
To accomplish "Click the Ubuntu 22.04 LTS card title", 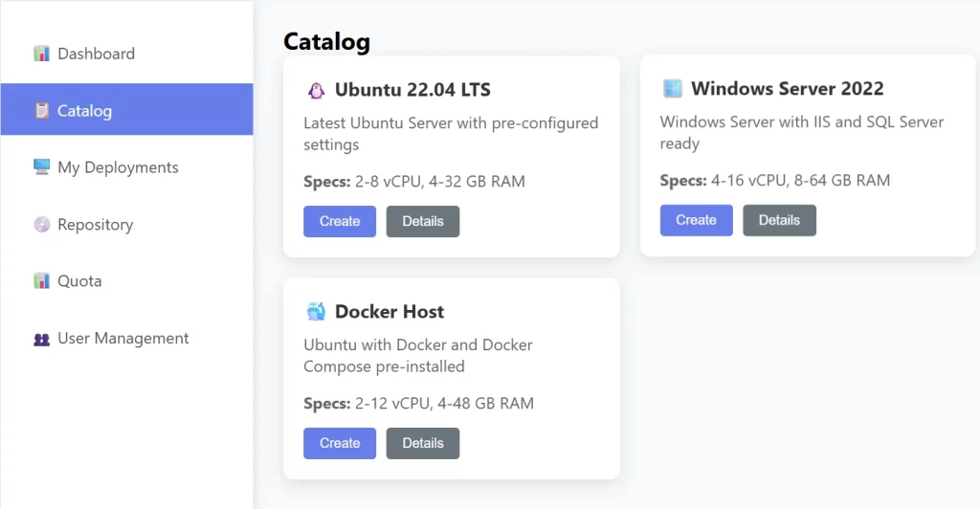I will 412,90.
